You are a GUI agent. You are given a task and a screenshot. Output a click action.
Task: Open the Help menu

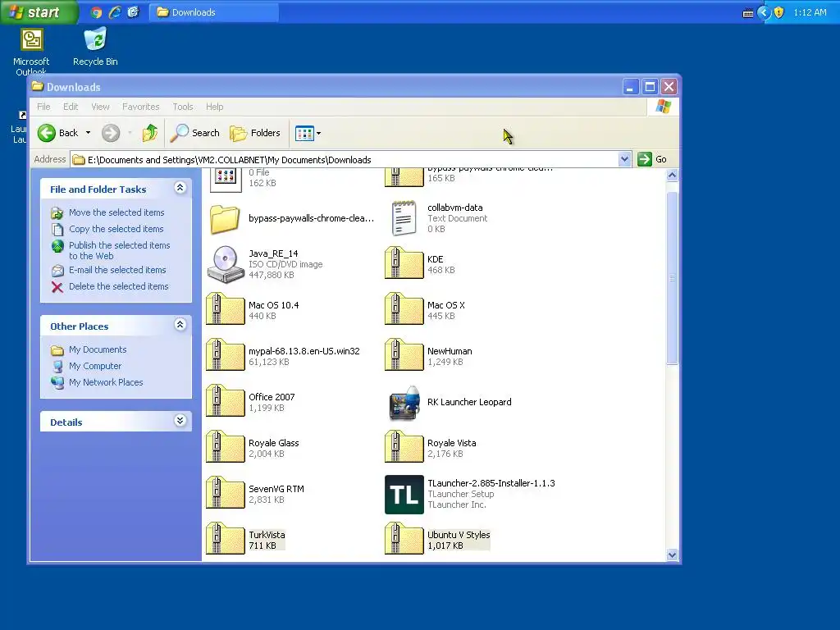click(214, 107)
